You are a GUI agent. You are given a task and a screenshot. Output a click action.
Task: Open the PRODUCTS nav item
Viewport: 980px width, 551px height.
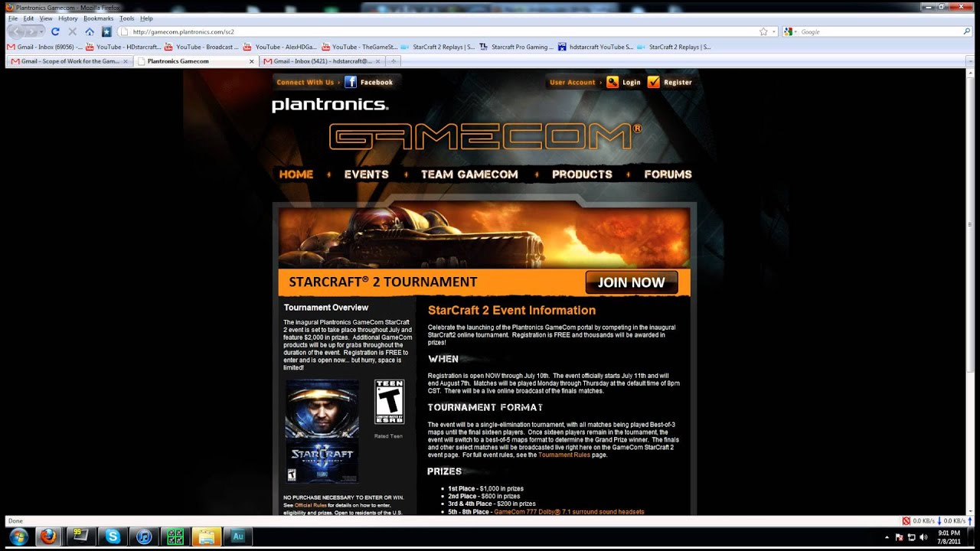pyautogui.click(x=582, y=174)
